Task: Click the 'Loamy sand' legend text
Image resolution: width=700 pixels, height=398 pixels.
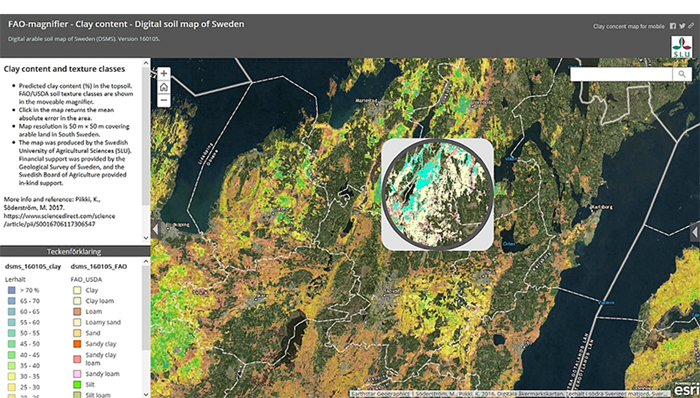Action: [103, 322]
